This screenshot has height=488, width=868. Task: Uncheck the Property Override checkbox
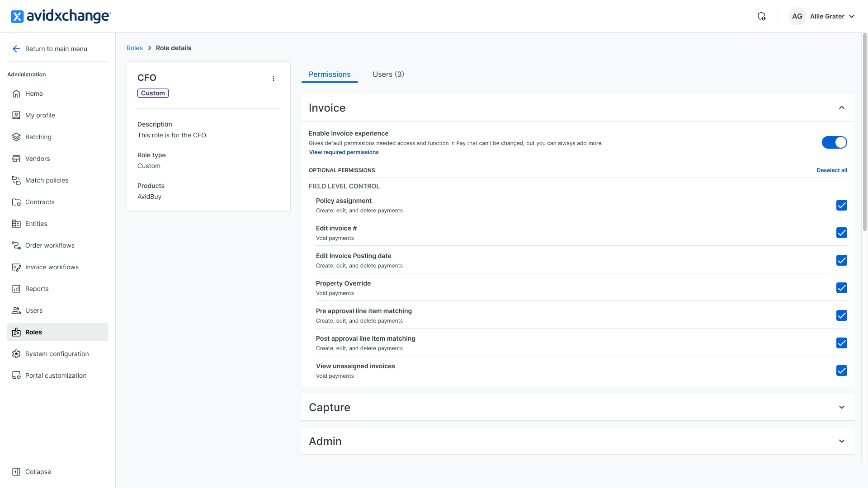coord(841,288)
